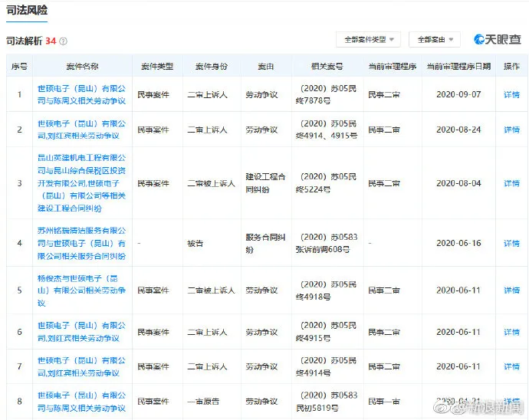View 详情 for the 建设工程合同纠纷 case

pos(511,183)
